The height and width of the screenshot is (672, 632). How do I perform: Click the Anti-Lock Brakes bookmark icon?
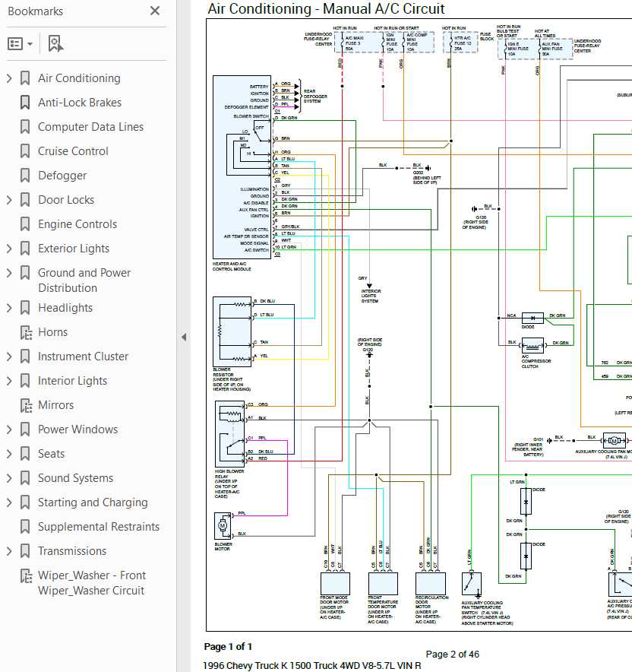point(25,103)
